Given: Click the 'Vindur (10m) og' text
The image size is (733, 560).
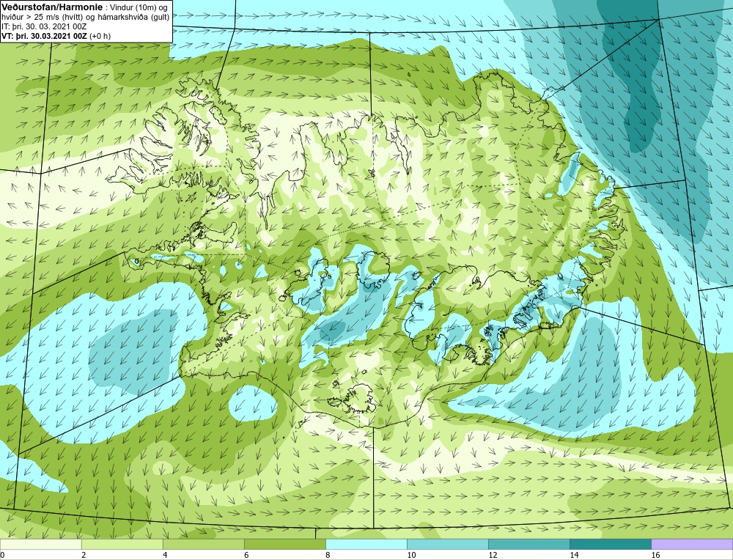Looking at the screenshot, I should pos(139,7).
